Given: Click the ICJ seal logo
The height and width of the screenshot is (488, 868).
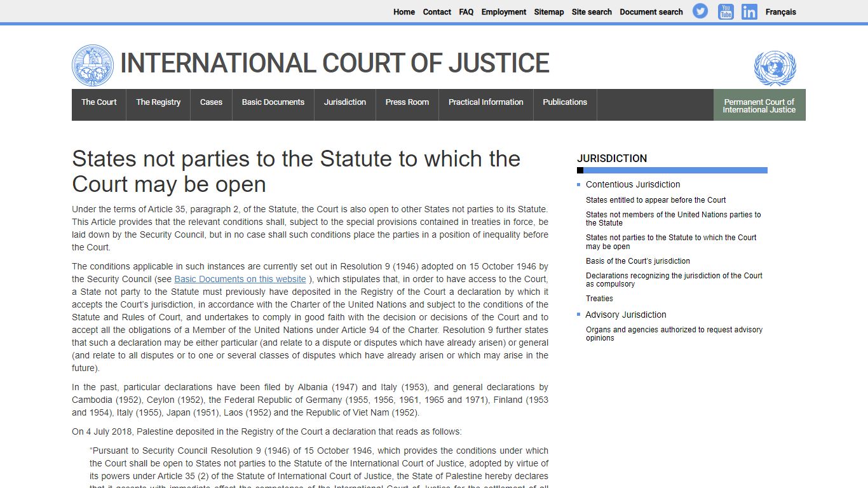Looking at the screenshot, I should tap(93, 65).
